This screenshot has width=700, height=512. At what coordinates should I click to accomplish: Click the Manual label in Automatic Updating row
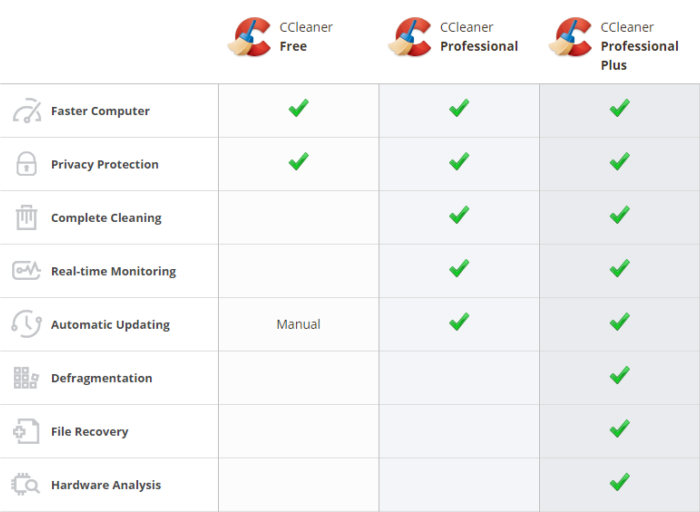298,324
